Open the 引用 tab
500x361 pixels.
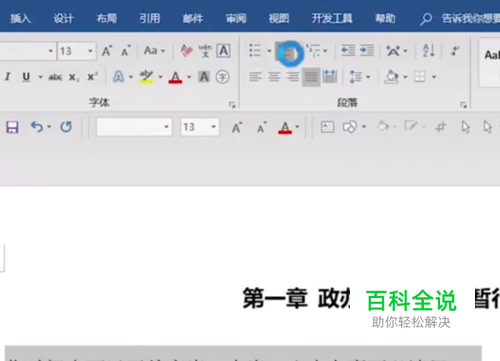(150, 18)
